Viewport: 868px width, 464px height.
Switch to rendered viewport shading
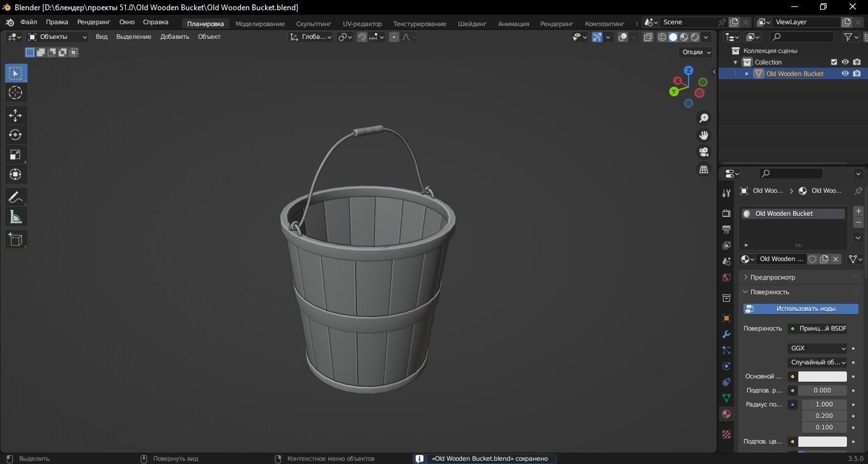pos(695,37)
